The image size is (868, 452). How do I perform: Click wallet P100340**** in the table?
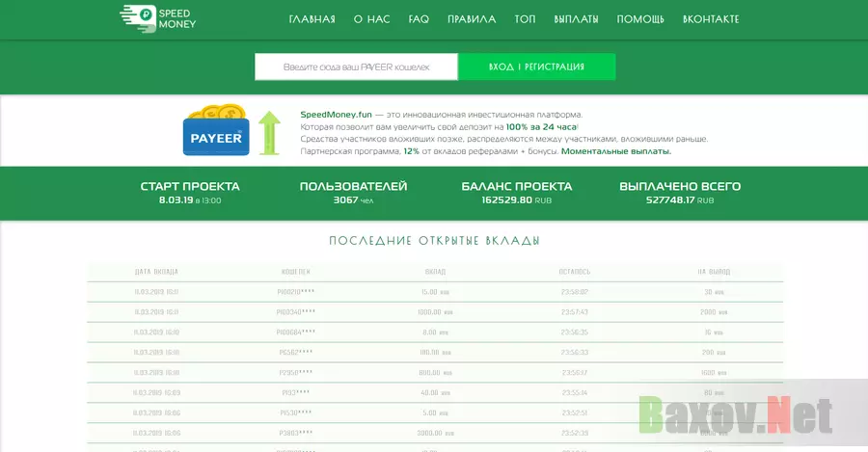296,312
